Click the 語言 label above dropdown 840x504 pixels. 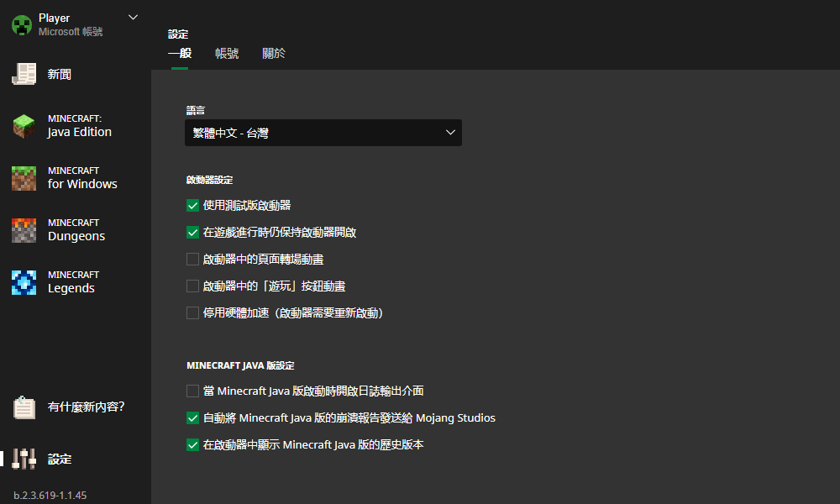(x=196, y=110)
